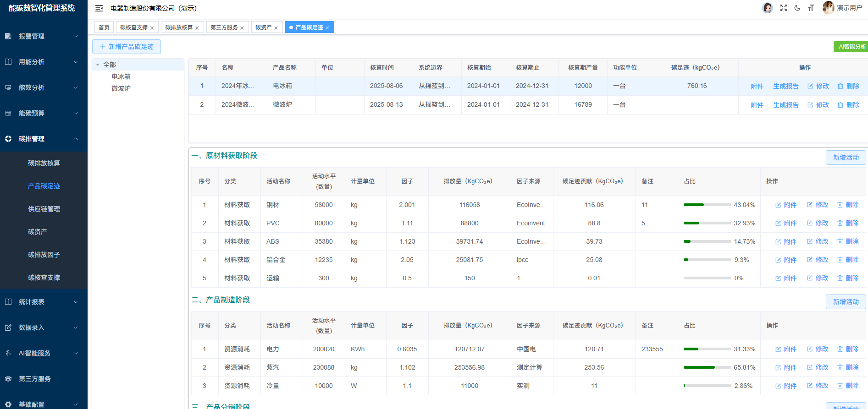Switch to the 首页 tab

pos(104,27)
